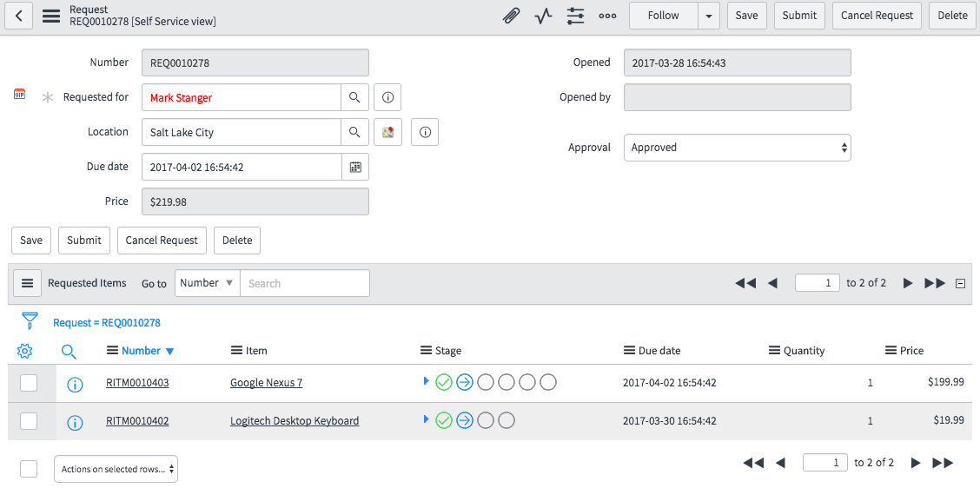Open the Item column header menu
The image size is (980, 488).
tap(236, 351)
